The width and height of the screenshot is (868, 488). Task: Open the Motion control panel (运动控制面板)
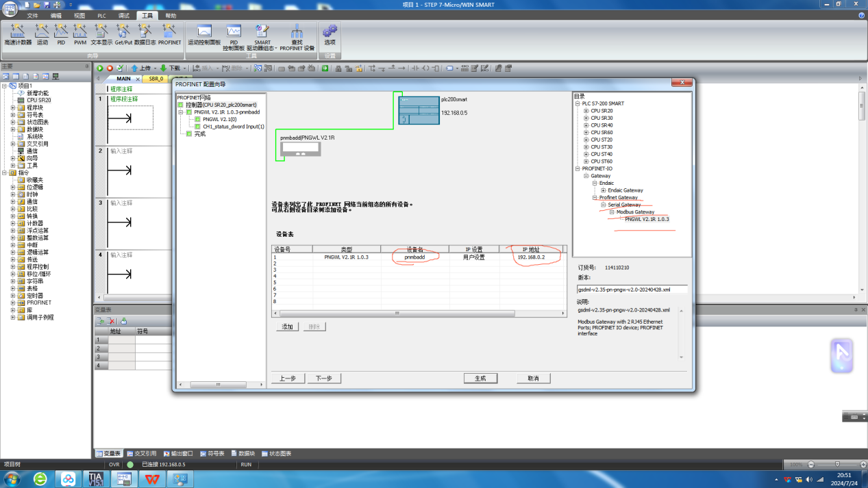[x=204, y=34]
